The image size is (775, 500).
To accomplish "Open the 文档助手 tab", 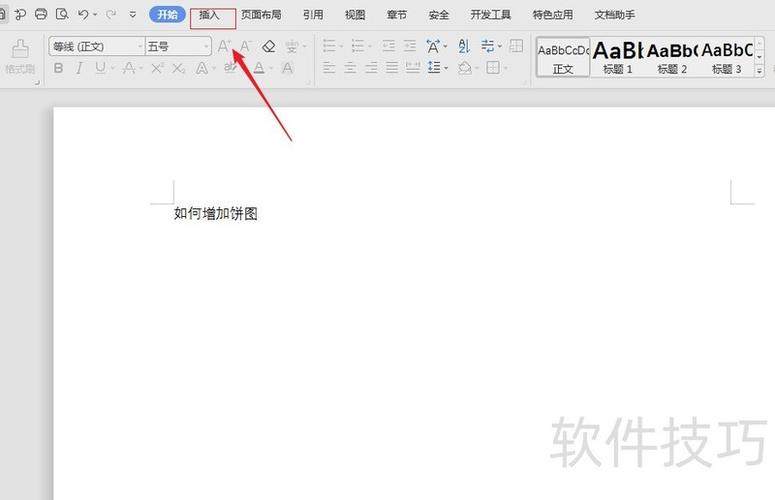I will tap(614, 15).
